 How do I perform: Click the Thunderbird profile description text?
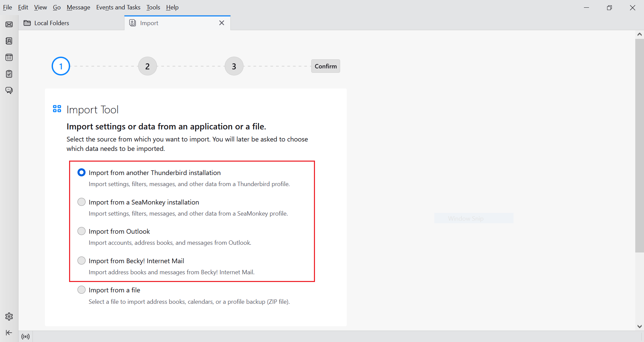pos(189,184)
